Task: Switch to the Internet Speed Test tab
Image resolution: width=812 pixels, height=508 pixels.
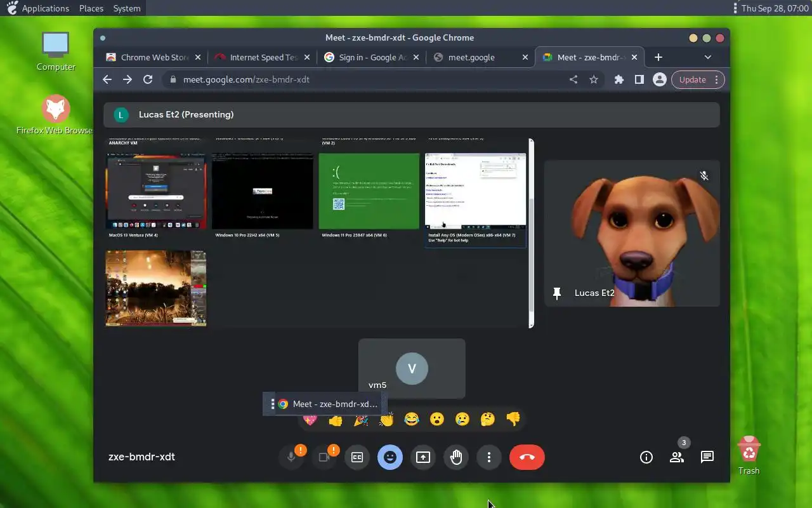Action: pos(264,57)
